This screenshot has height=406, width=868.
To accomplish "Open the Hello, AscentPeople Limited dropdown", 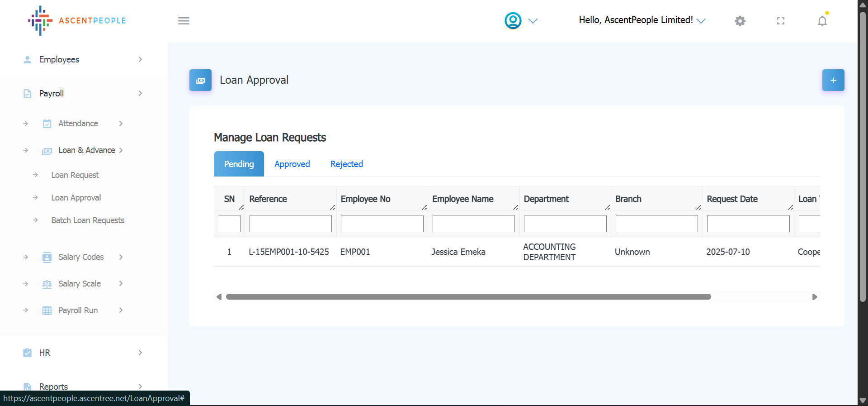I will pos(642,20).
